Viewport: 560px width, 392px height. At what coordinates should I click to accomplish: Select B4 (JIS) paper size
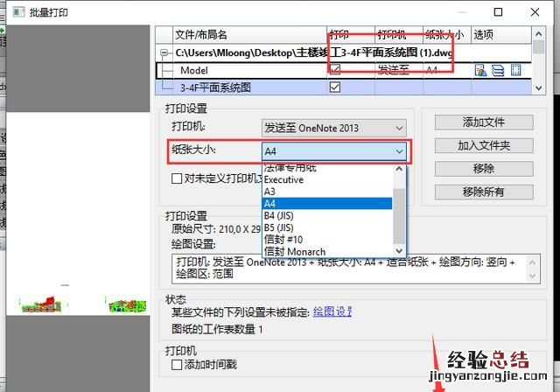[327, 215]
